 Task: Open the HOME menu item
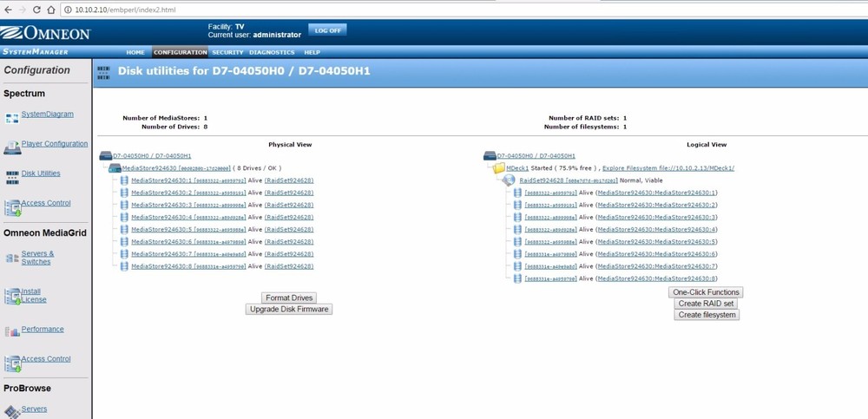[x=135, y=52]
